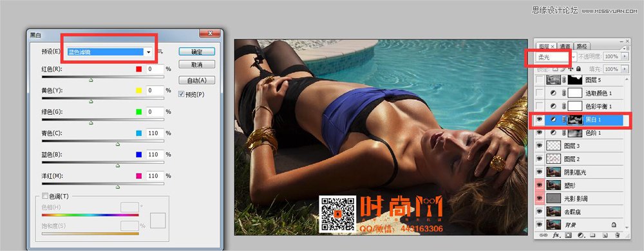Hide the 图层 3 layer
This screenshot has height=251, width=644.
pos(539,146)
